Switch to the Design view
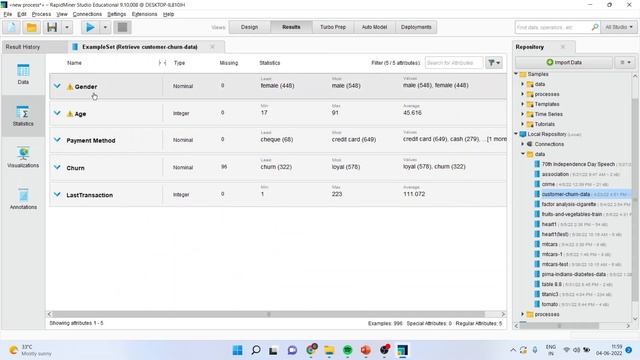 coord(249,27)
